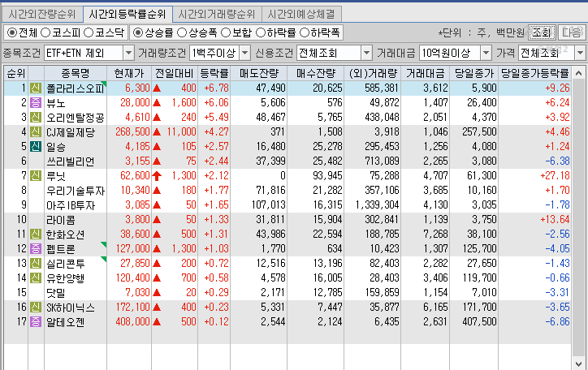
Task: Sort by 순위 column header
Action: (15, 73)
